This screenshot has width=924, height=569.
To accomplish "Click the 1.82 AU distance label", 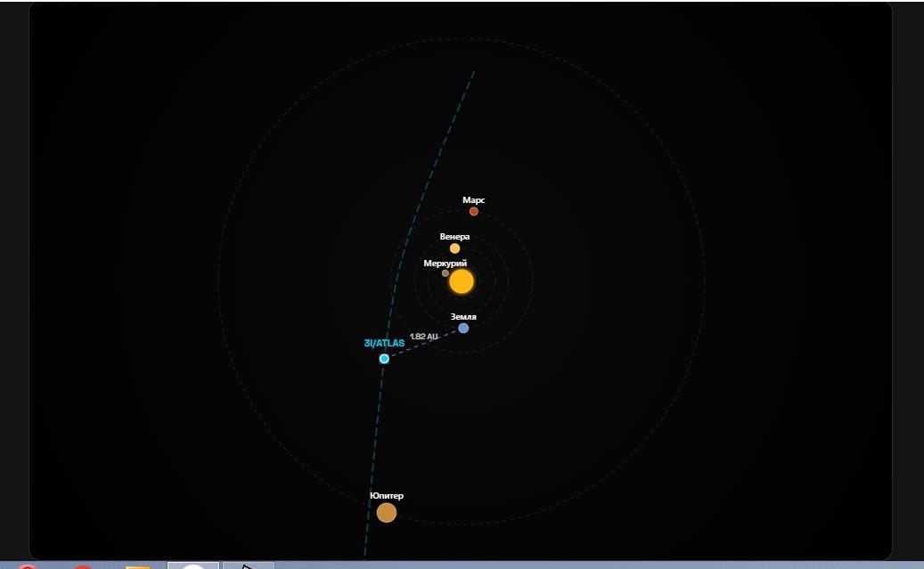I will pos(424,337).
